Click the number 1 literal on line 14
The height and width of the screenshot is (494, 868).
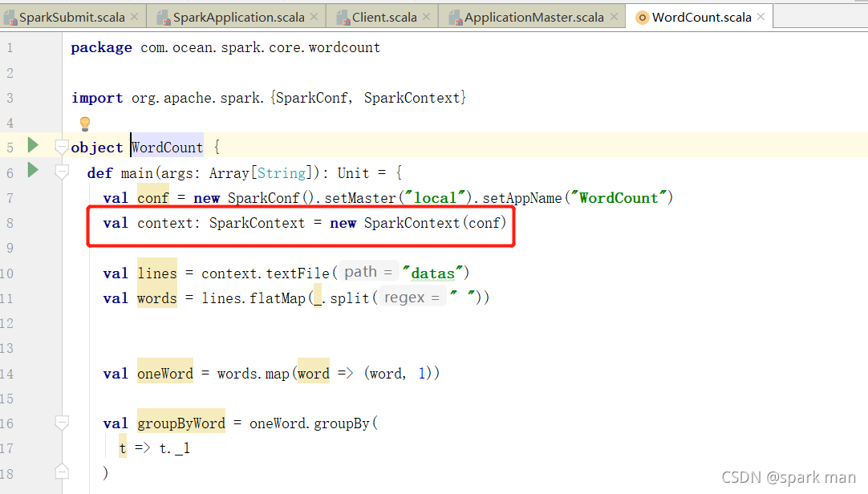coord(422,374)
